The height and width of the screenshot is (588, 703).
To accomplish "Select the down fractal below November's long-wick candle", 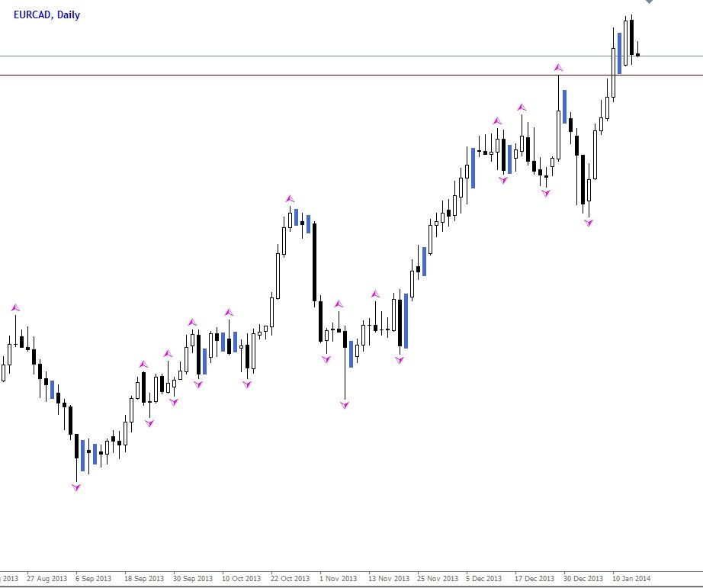I will (345, 405).
